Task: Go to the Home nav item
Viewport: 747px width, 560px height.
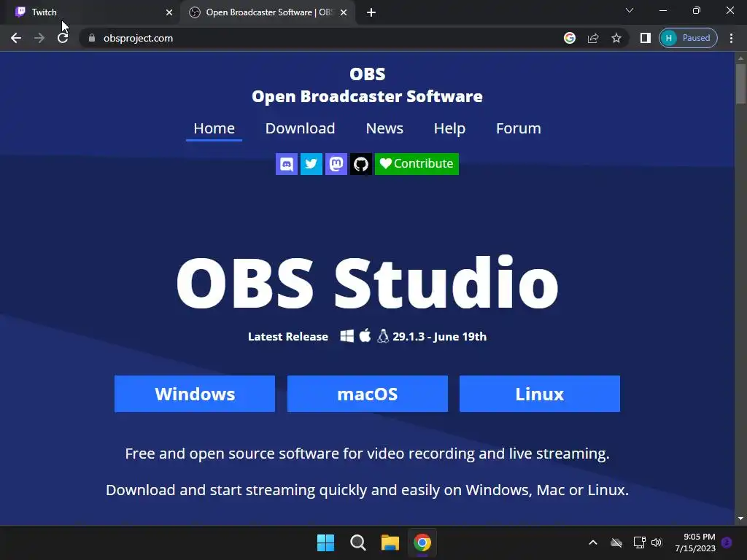Action: [x=214, y=128]
